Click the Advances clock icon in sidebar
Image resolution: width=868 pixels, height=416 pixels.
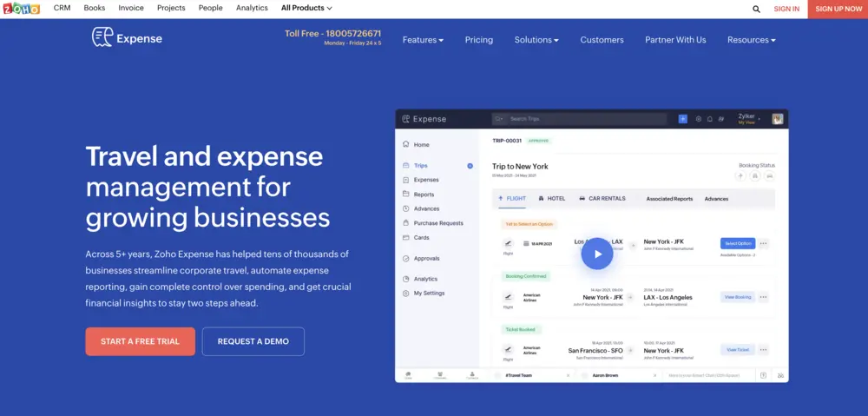(405, 208)
